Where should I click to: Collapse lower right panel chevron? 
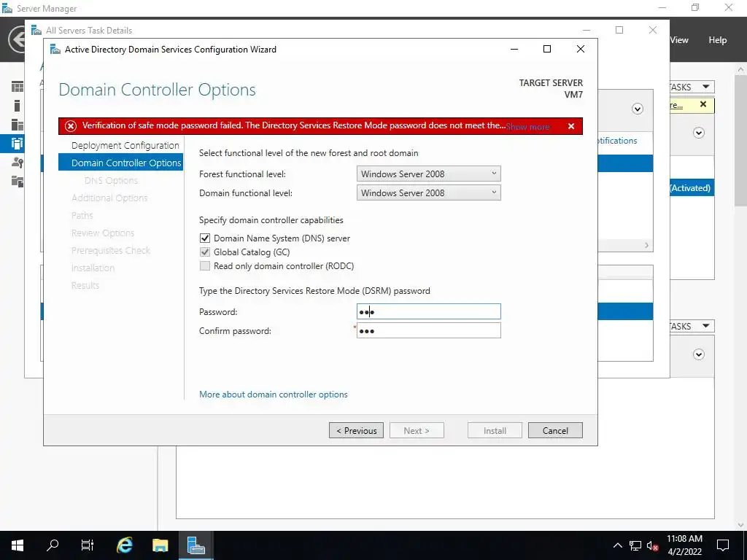coord(699,354)
